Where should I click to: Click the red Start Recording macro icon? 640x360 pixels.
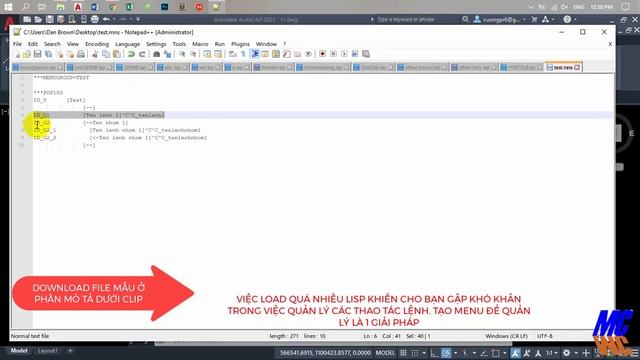point(322,54)
